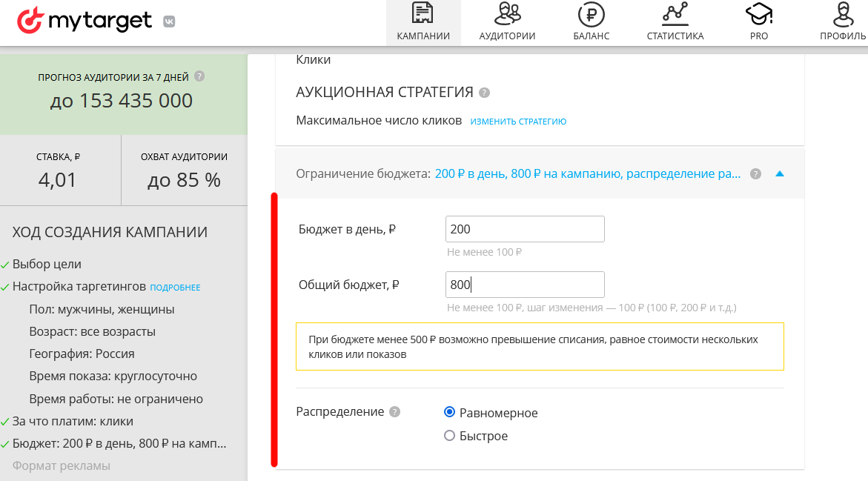
Task: Open the СТАТИСТИКА chart icon
Action: [675, 13]
